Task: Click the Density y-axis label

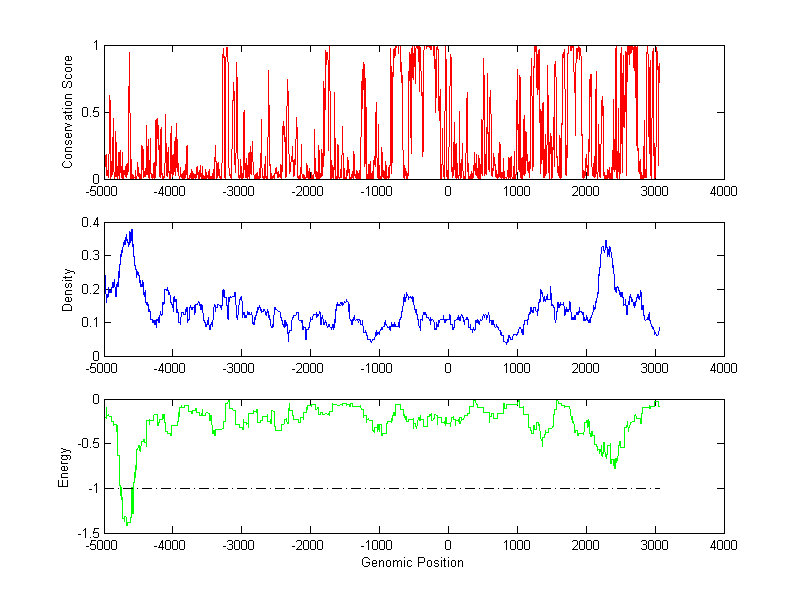Action: click(68, 289)
